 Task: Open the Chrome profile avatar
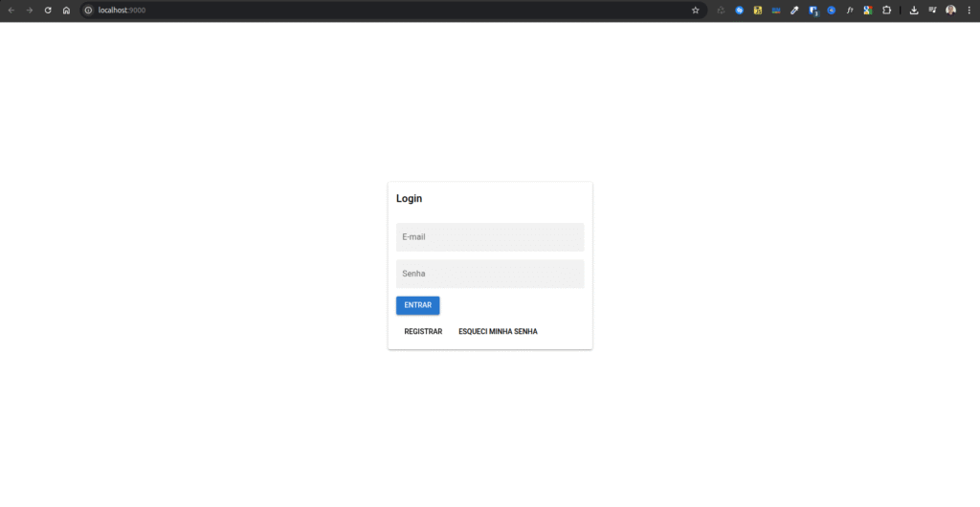[x=950, y=10]
